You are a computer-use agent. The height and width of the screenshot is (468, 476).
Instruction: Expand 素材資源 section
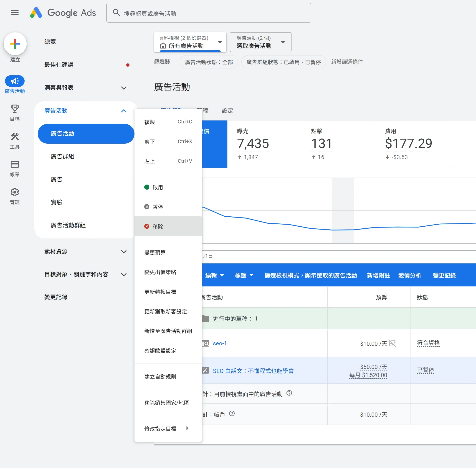coord(124,251)
